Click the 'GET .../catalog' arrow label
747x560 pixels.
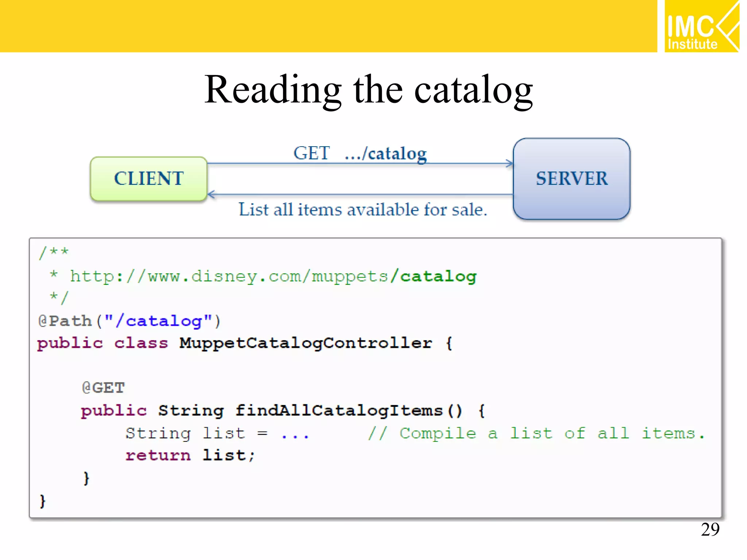[x=360, y=153]
